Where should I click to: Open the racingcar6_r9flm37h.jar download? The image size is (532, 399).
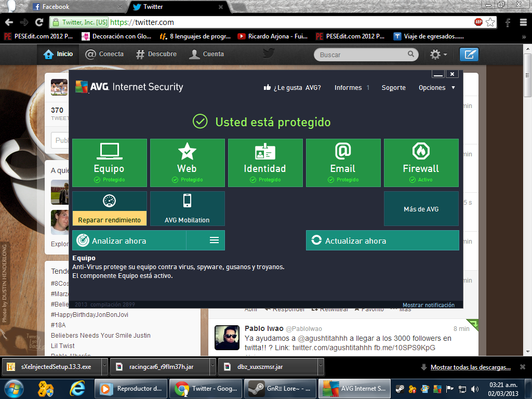pyautogui.click(x=160, y=367)
